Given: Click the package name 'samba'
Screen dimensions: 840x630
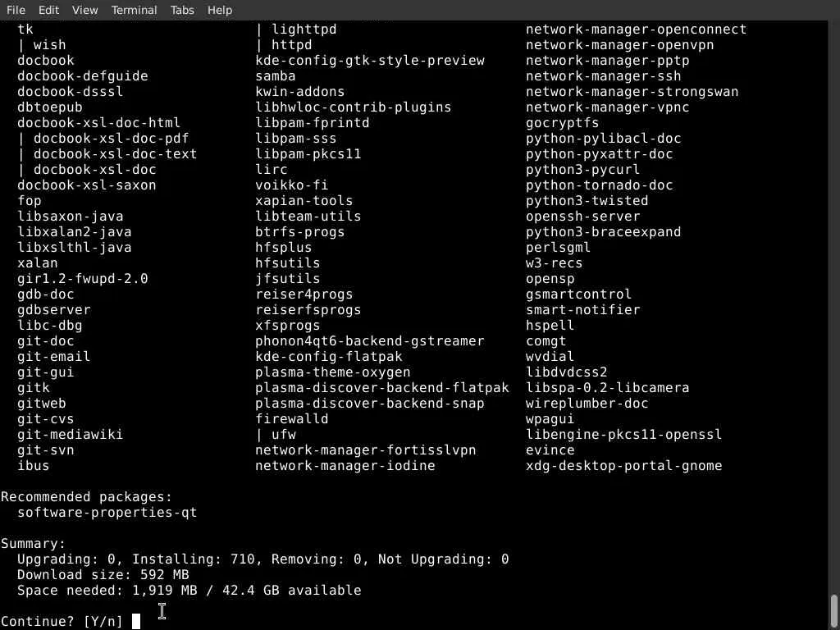Looking at the screenshot, I should (x=276, y=76).
